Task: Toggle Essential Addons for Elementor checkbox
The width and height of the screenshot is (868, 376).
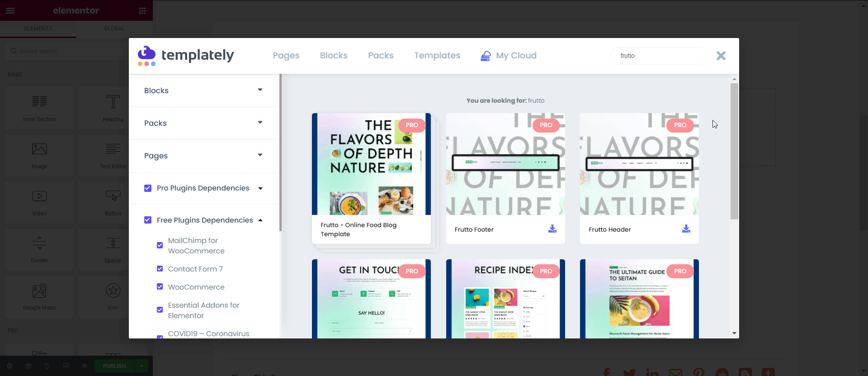Action: [160, 310]
